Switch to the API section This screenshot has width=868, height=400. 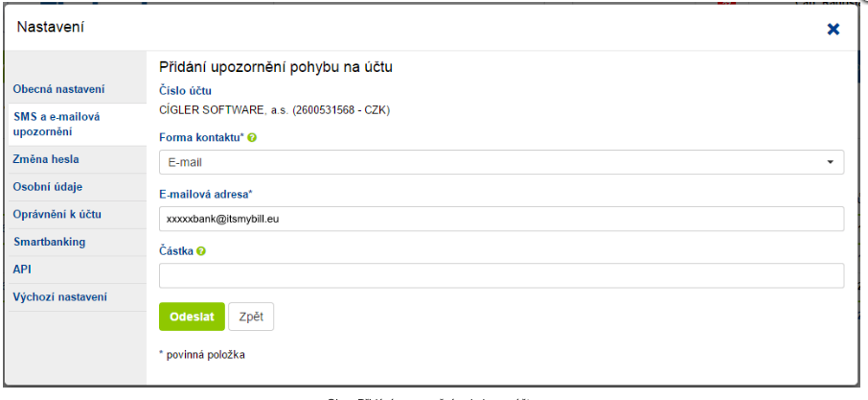coord(23,270)
